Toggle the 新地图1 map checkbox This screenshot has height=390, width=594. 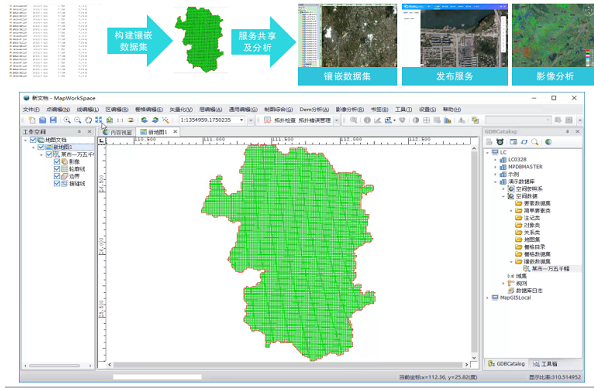coord(41,147)
